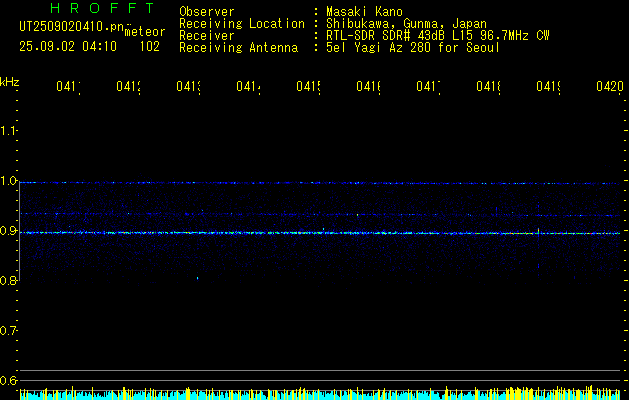Click the "Observer" field label
This screenshot has height=400, width=629.
pos(207,12)
